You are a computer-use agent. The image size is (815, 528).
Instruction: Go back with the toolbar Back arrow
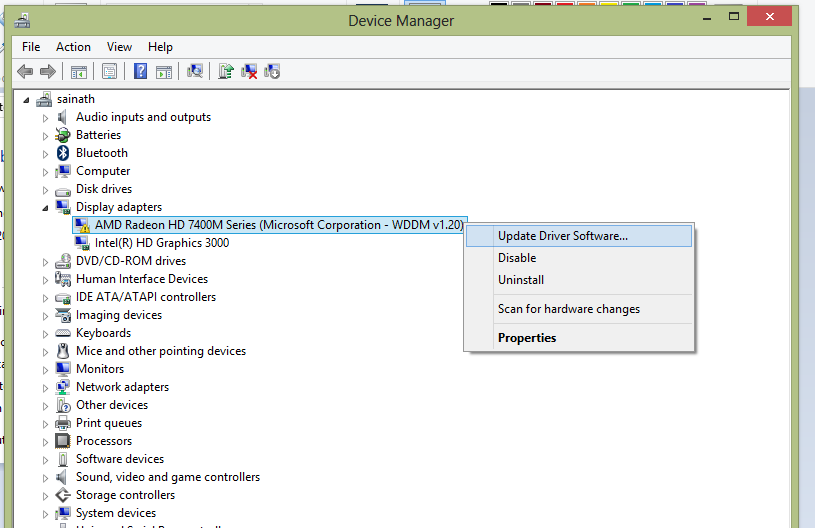coord(24,71)
